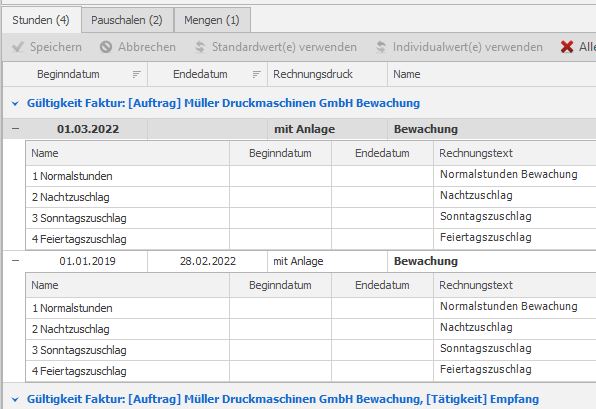Click the Endedatum cell of '2 Nachtzuschlag' under 01.01.2019
Screen dimensions: 596x409
(x=382, y=329)
